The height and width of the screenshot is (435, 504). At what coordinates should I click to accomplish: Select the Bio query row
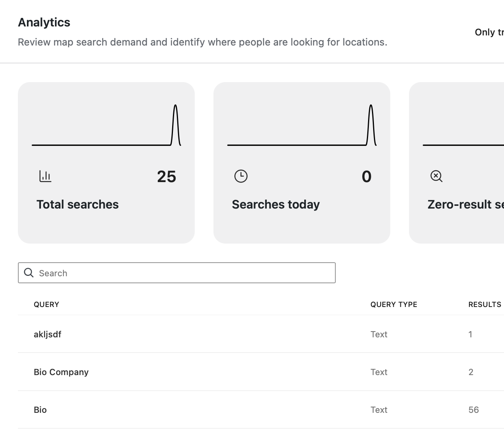pos(40,410)
